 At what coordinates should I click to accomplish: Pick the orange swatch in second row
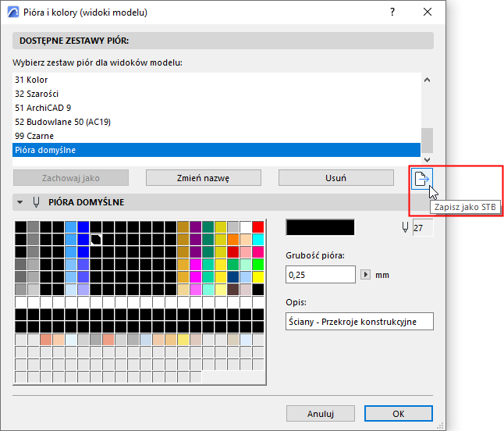[x=232, y=239]
